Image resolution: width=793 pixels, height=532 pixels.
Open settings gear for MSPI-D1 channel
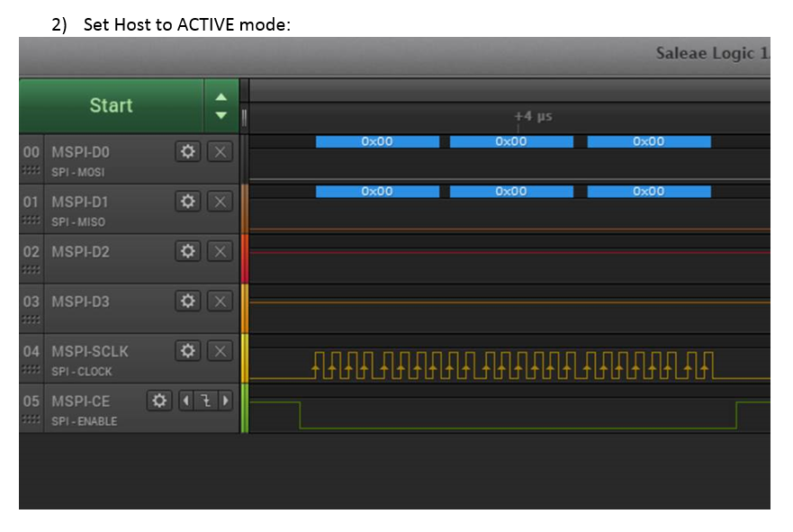pyautogui.click(x=187, y=202)
